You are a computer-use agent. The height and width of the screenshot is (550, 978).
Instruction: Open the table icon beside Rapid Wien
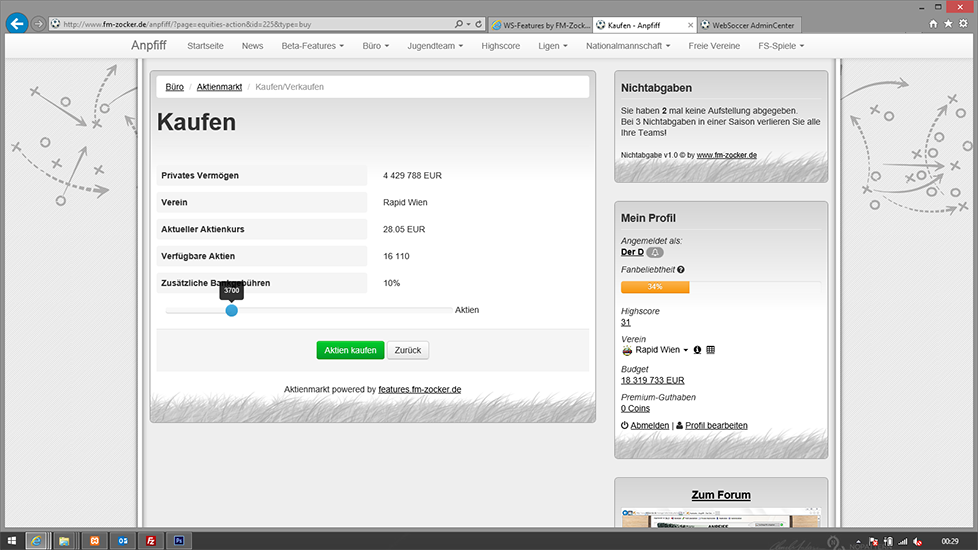tap(711, 350)
